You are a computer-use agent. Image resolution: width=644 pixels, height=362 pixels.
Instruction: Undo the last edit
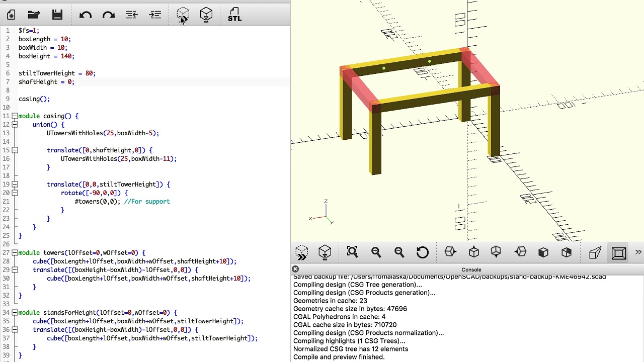[86, 15]
